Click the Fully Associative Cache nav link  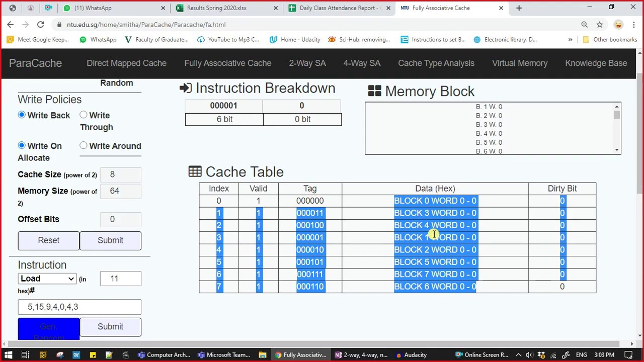point(227,63)
